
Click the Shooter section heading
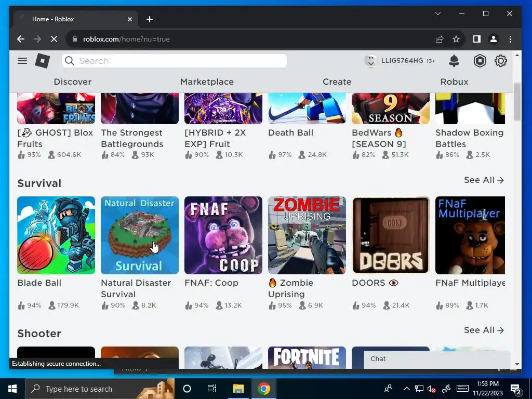[39, 334]
